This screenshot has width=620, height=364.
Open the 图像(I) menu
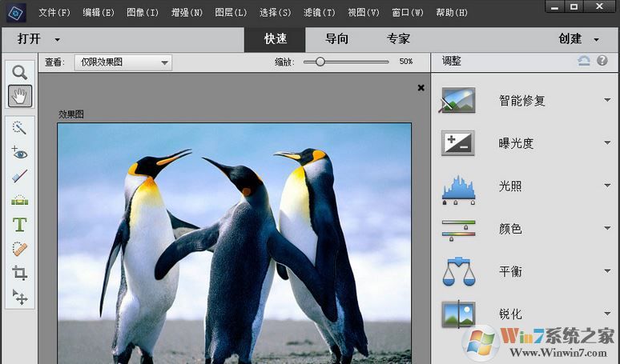143,13
